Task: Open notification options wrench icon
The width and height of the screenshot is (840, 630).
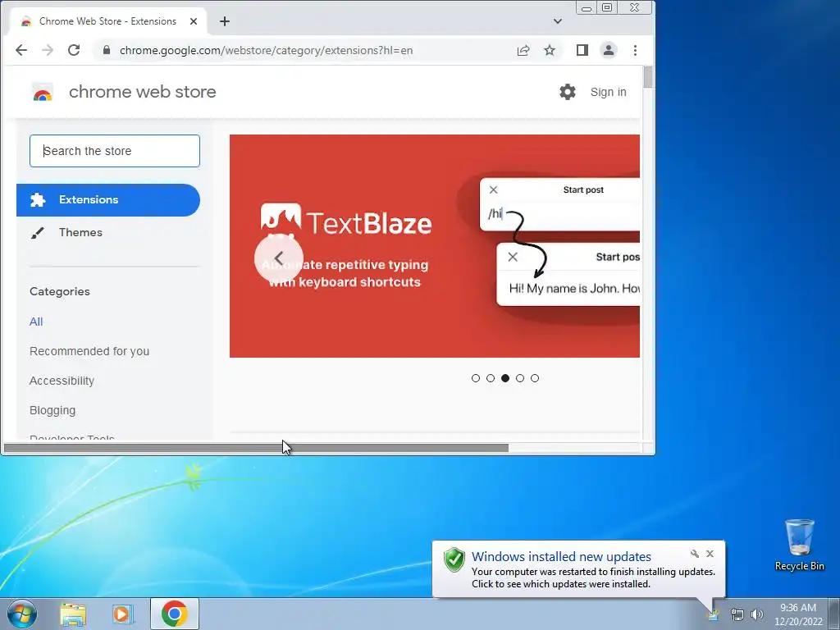Action: 695,554
